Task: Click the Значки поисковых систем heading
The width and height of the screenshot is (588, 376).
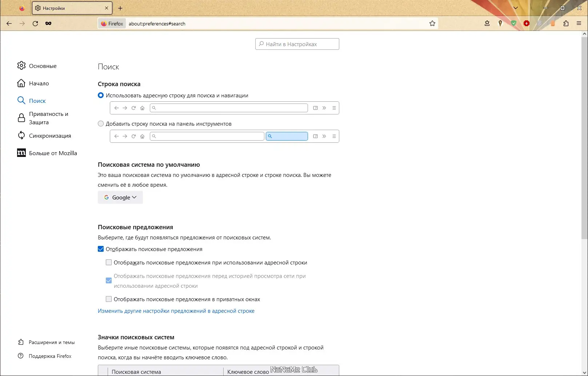Action: (x=136, y=337)
